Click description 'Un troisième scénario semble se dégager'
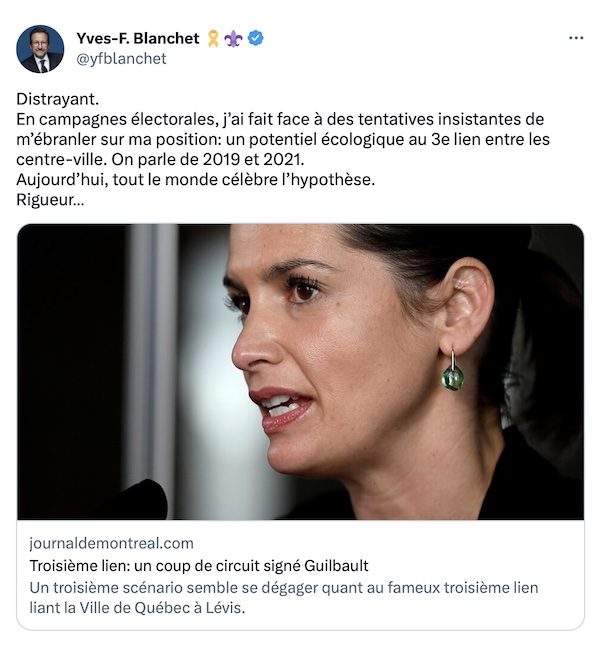The image size is (600, 651). [284, 587]
